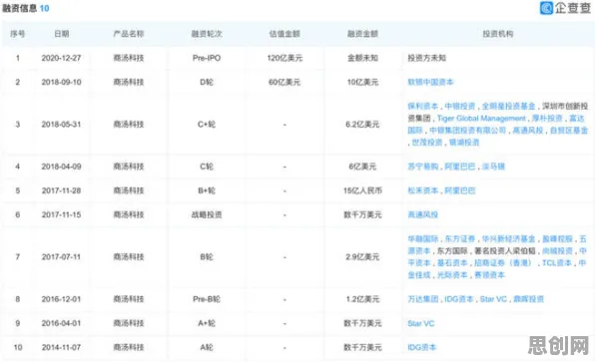
Task: Click the 10亿美元 funding amount
Action: 362,83
